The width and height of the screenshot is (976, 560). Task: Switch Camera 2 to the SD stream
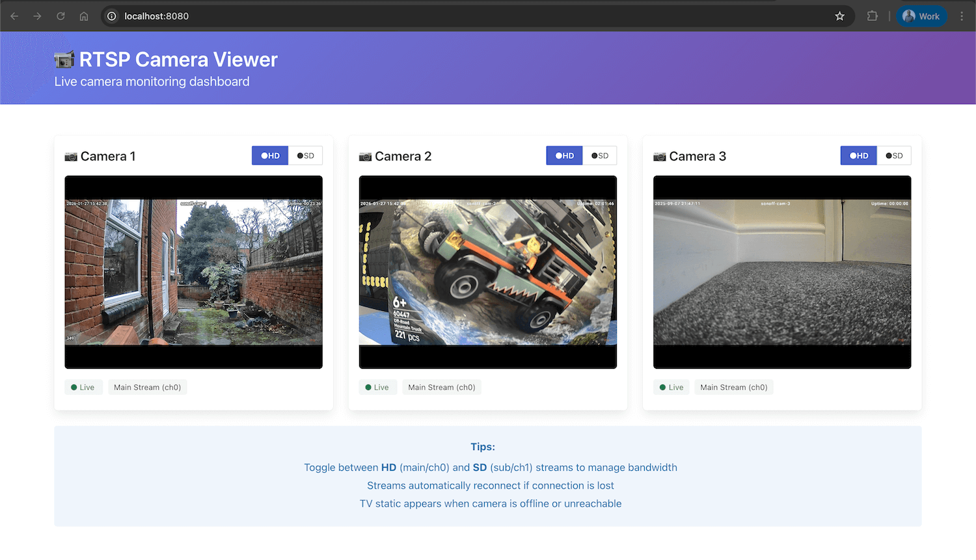599,155
